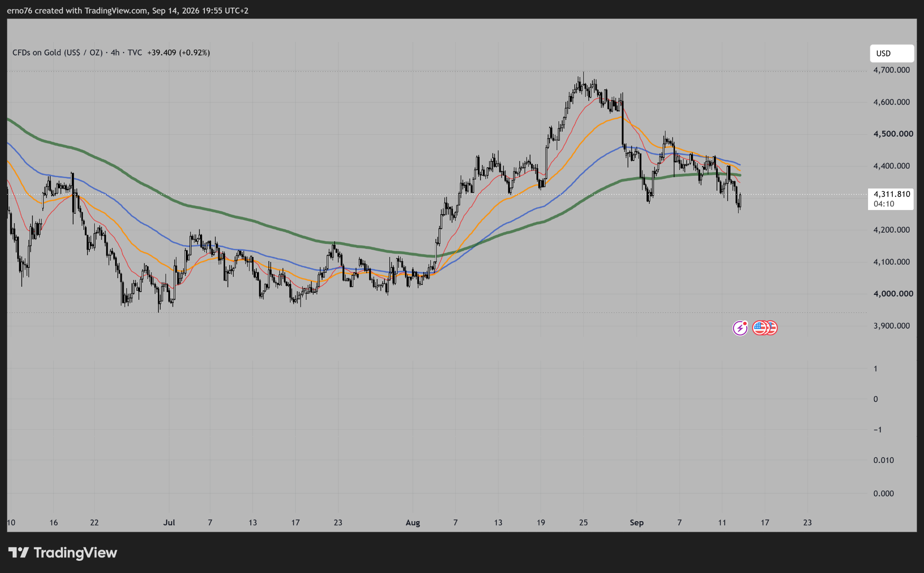Click the 0.010 value on lower pane scale
The height and width of the screenshot is (573, 924).
click(883, 460)
